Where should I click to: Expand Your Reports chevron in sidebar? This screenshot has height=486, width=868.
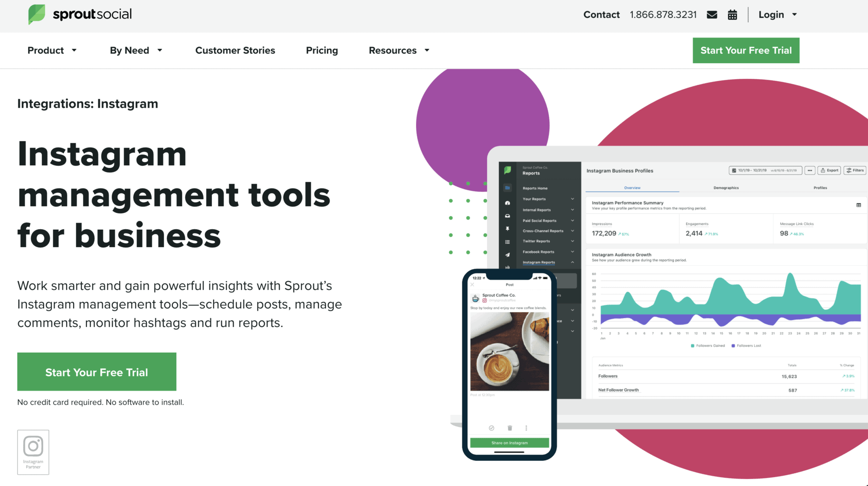tap(572, 199)
